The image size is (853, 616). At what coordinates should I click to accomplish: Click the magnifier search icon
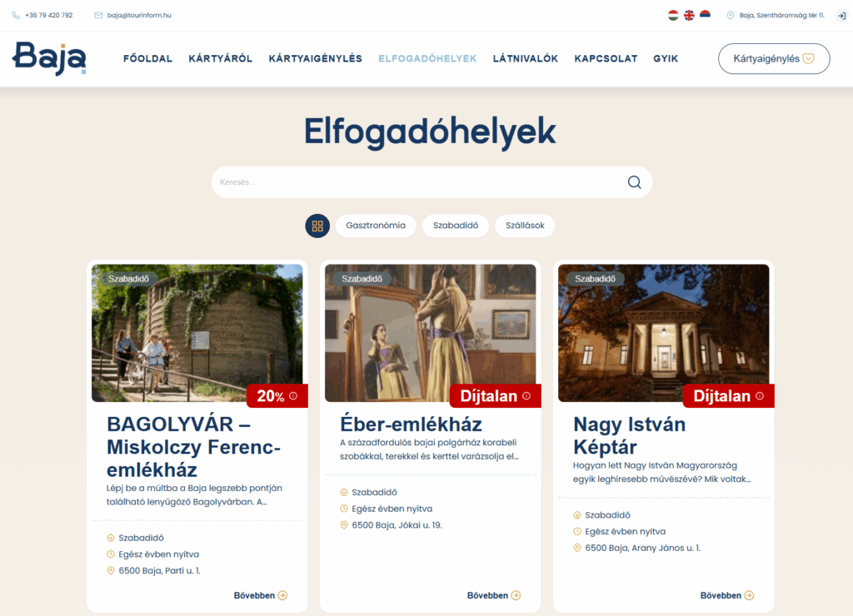point(634,182)
